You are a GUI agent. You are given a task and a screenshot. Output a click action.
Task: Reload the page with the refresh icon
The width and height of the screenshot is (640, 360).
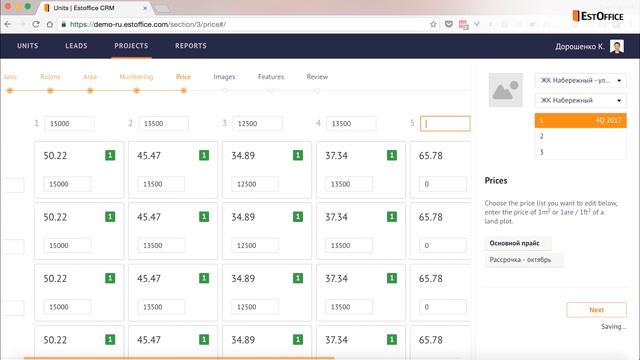pos(36,24)
